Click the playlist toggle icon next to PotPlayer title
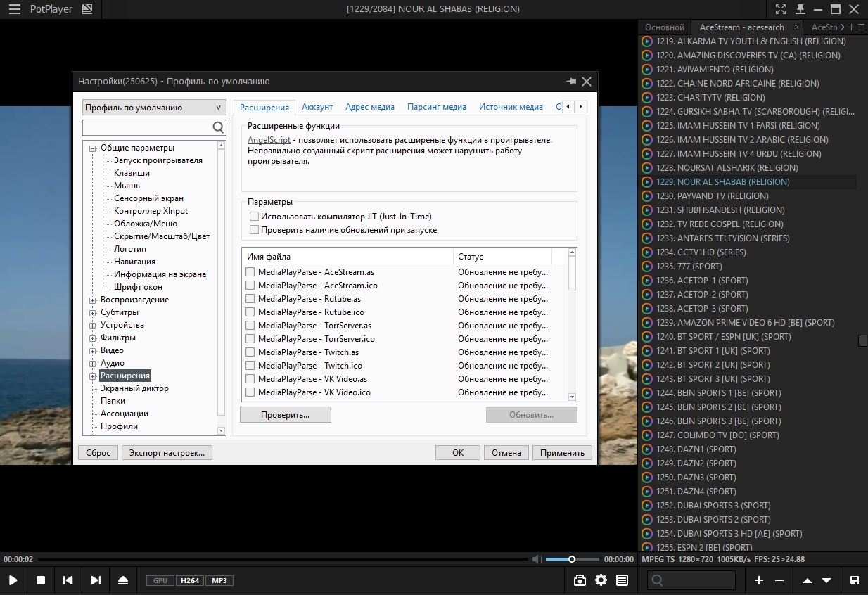The image size is (868, 595). click(x=87, y=9)
